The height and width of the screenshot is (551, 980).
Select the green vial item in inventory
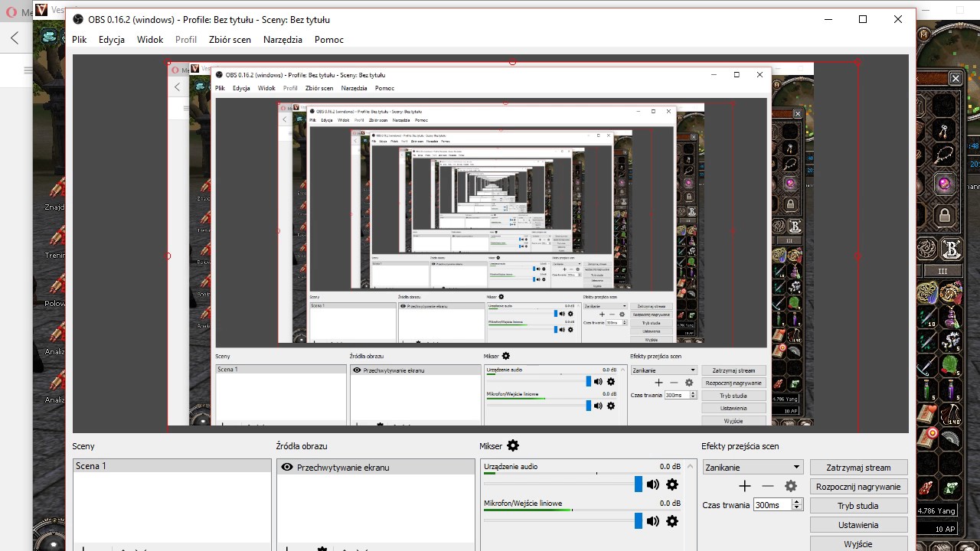tap(926, 389)
